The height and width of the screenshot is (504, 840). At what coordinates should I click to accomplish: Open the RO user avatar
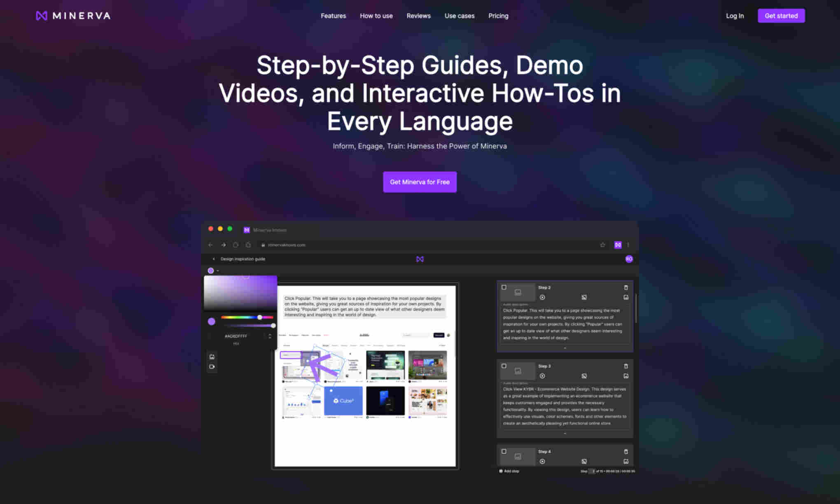coord(629,259)
